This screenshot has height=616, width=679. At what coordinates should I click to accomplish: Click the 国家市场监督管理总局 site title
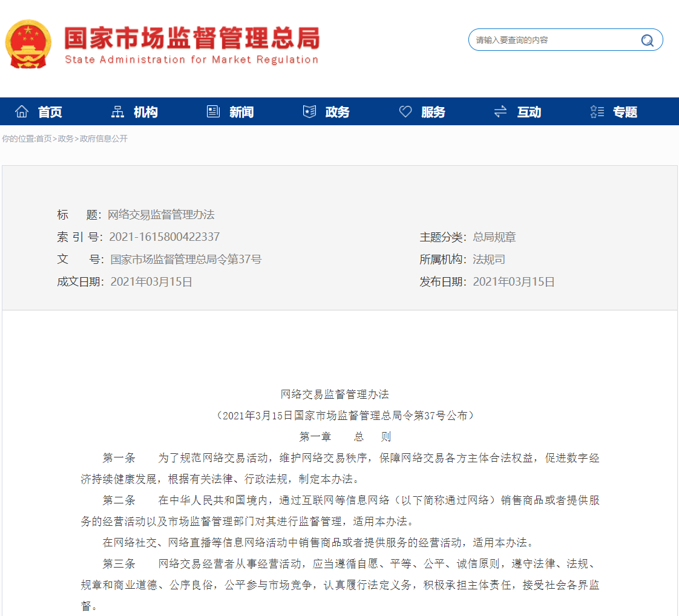tap(192, 38)
